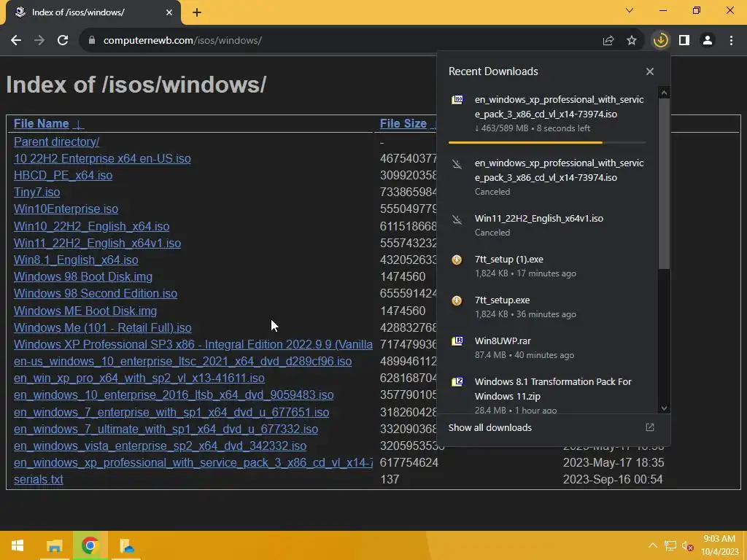Open Windows 98 Second Edition.iso link
The image size is (747, 560).
(96, 293)
